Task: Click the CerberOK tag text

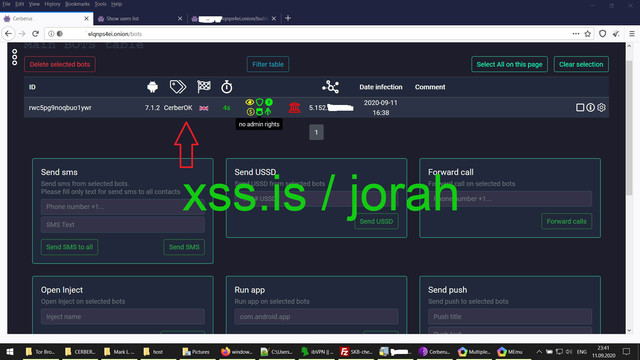Action: click(x=178, y=108)
